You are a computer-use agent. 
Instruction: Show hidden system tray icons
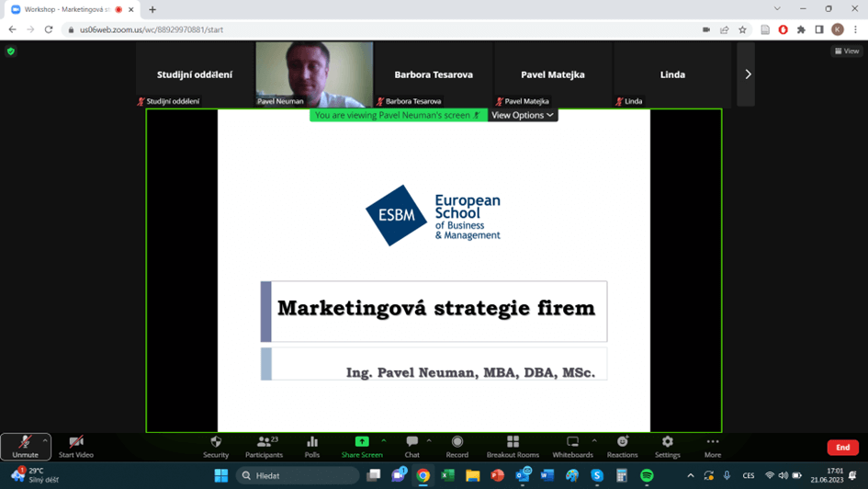[x=691, y=475]
